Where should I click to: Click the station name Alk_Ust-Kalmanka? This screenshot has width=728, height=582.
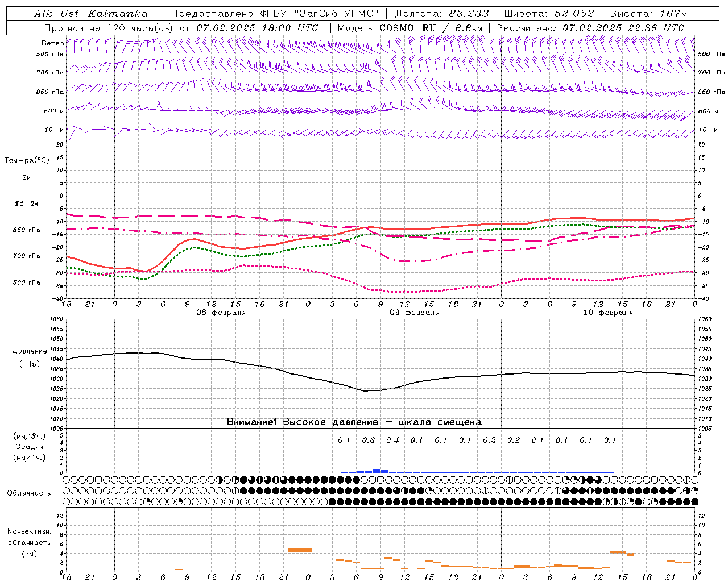(91, 14)
